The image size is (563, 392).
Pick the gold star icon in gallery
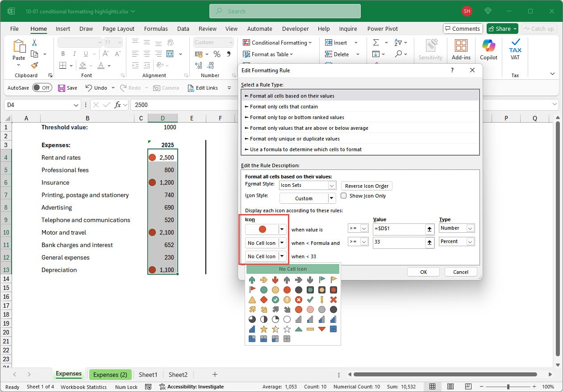click(264, 329)
